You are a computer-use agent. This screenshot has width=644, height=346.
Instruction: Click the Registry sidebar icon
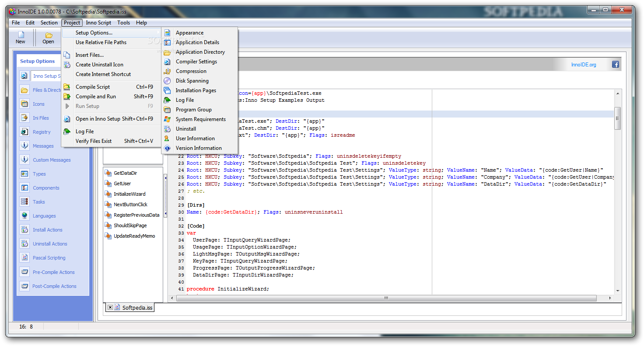click(24, 132)
